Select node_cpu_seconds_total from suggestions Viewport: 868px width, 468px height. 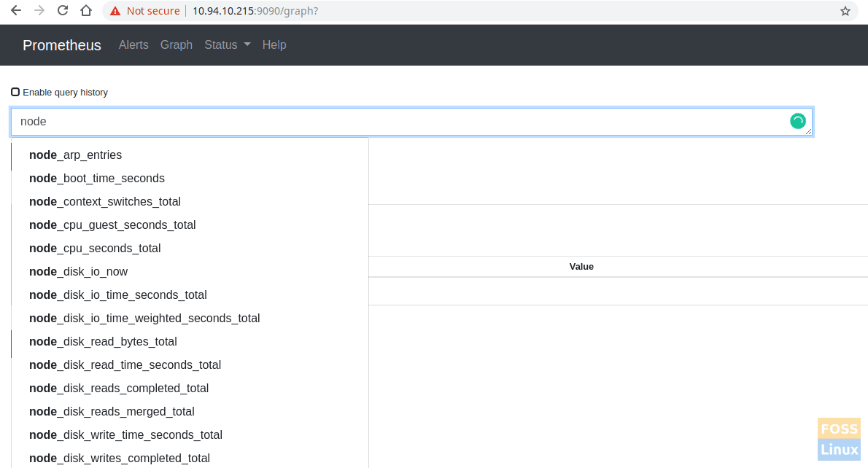pos(94,248)
